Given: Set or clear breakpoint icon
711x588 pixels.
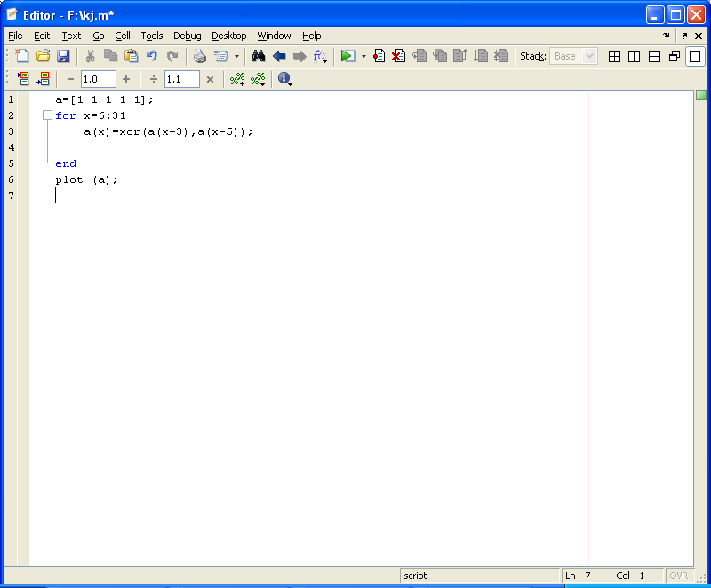Looking at the screenshot, I should pos(379,56).
